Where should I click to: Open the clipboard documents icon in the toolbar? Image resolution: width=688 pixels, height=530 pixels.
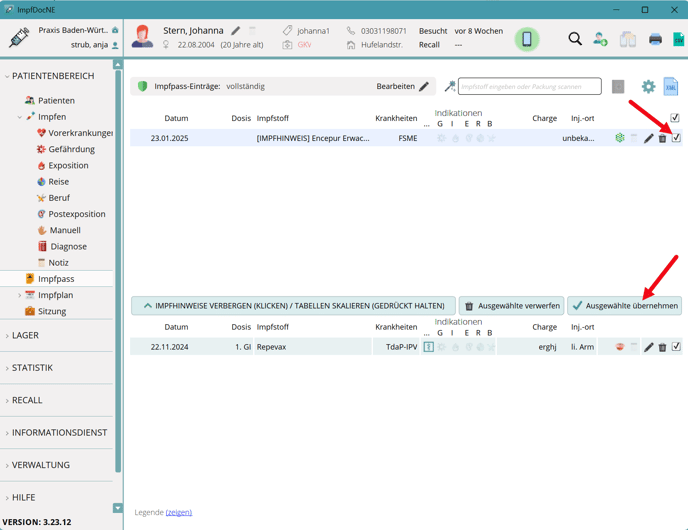click(628, 39)
